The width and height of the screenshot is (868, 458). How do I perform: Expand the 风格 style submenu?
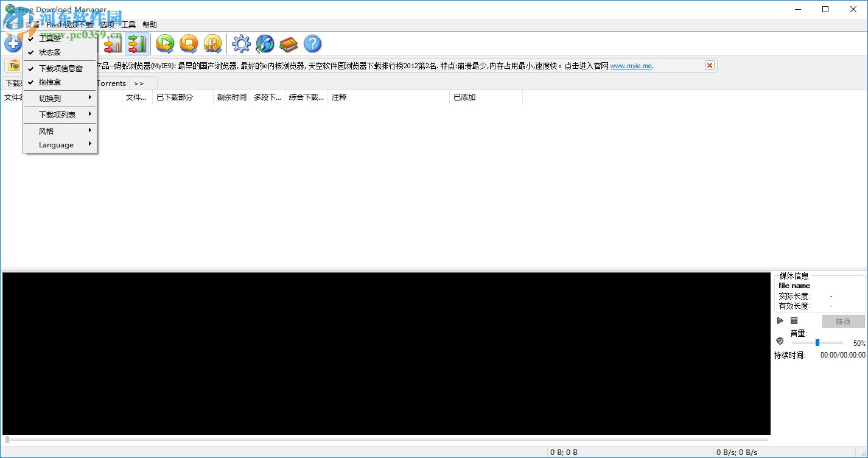pyautogui.click(x=46, y=130)
